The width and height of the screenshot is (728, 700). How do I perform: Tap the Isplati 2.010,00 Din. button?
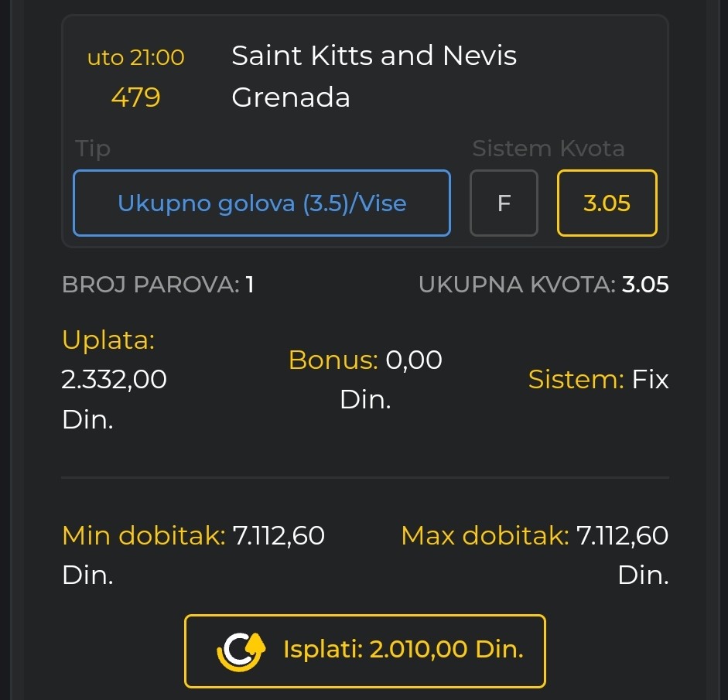365,650
